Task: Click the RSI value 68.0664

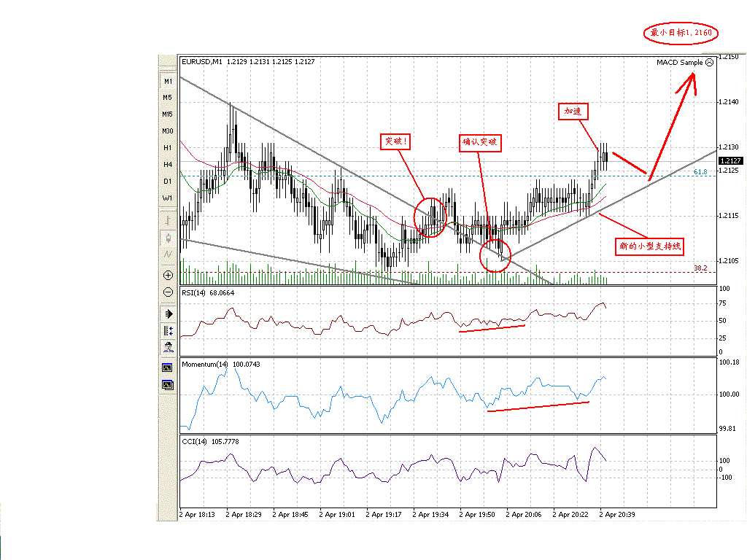Action: tap(222, 293)
